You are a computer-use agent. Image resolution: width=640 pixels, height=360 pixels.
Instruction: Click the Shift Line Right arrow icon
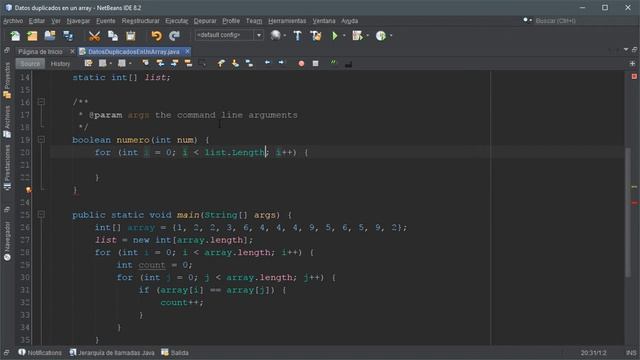[281, 63]
